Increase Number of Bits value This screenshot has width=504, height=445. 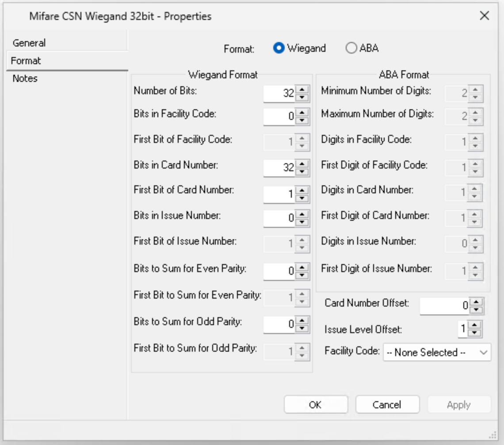click(x=302, y=90)
